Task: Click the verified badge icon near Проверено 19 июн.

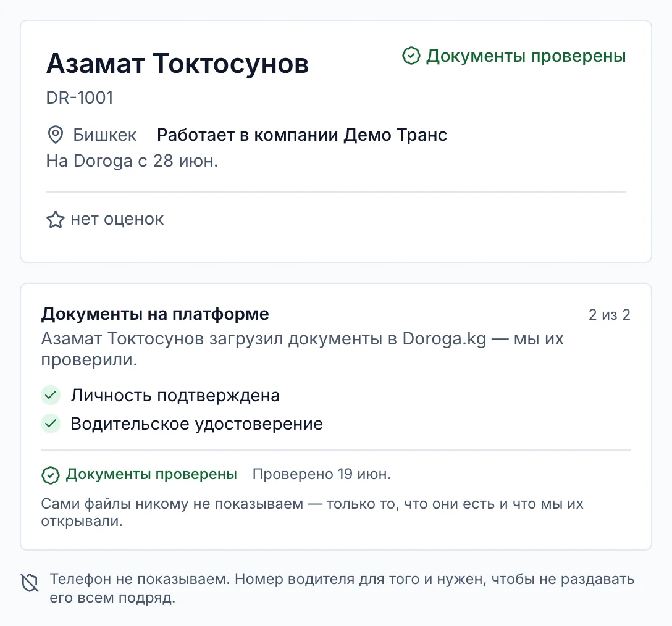Action: 51,475
